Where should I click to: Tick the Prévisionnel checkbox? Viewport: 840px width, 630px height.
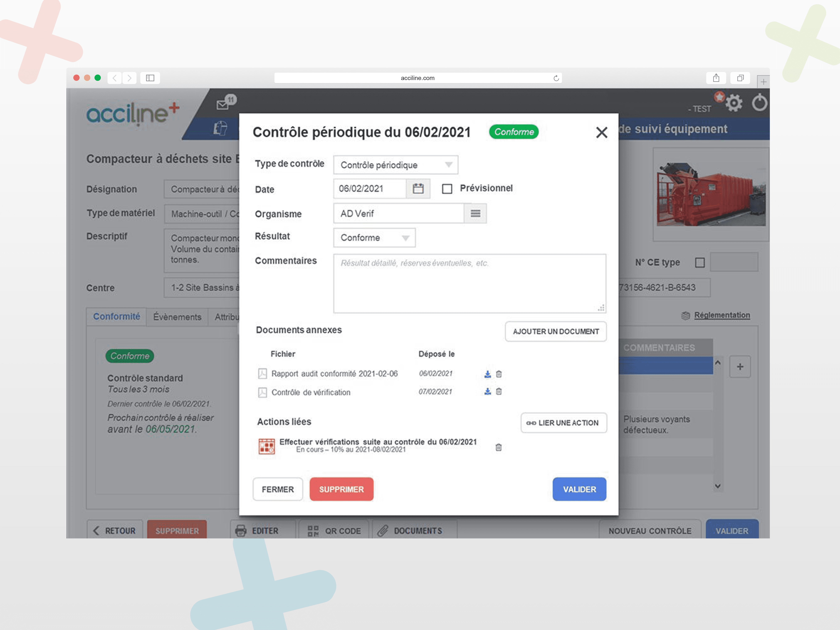pos(447,189)
